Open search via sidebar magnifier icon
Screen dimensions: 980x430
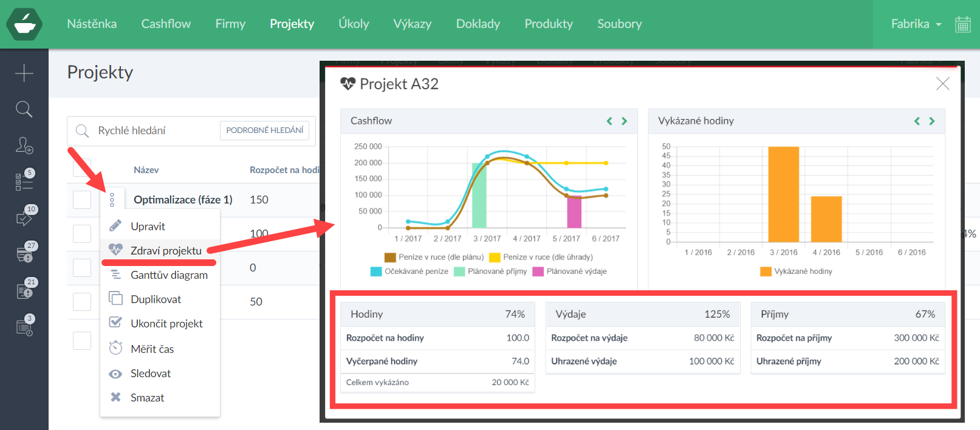[24, 109]
